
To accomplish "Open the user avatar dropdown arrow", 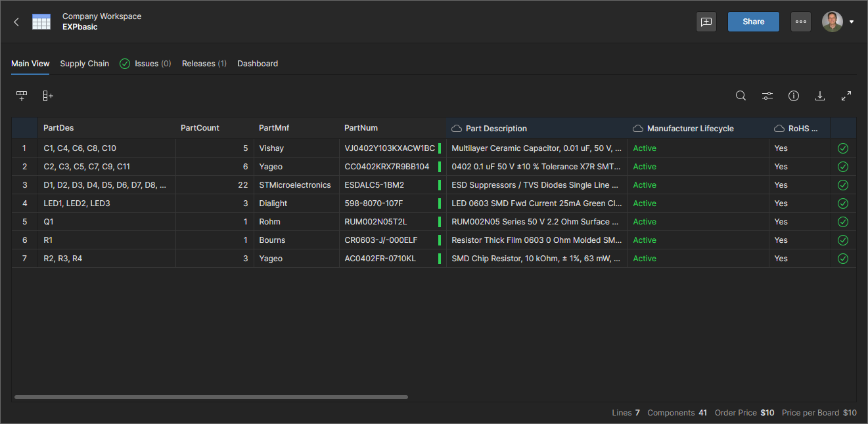I will click(852, 22).
